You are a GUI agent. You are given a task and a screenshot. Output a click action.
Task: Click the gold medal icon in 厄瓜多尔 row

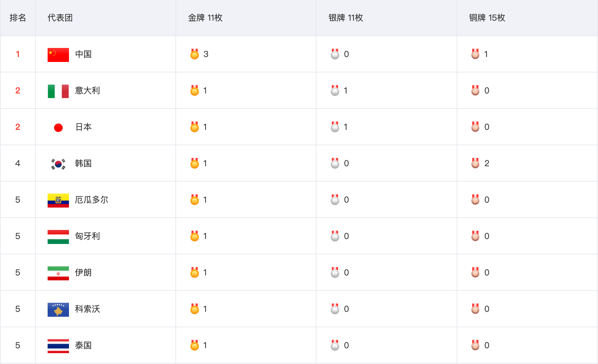[x=195, y=199]
